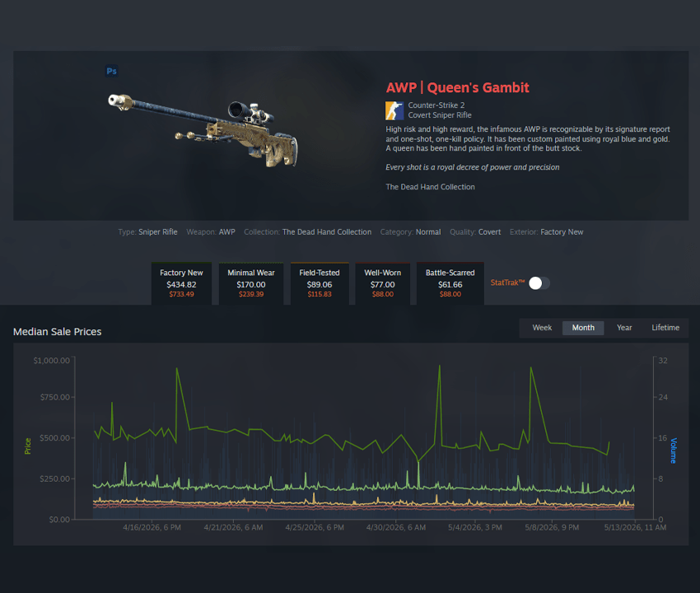The width and height of the screenshot is (700, 593).
Task: Click Collection: The Dead Hand Collection tag
Action: point(308,231)
